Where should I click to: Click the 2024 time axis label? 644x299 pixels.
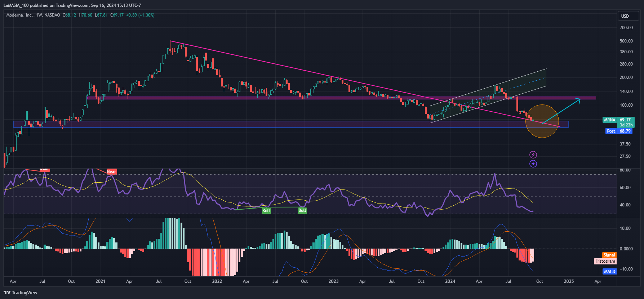click(x=450, y=281)
